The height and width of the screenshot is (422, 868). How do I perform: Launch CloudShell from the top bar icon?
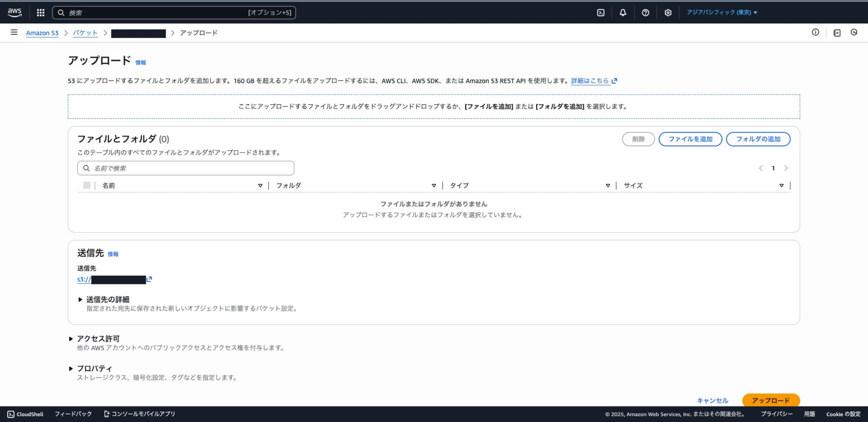point(600,13)
